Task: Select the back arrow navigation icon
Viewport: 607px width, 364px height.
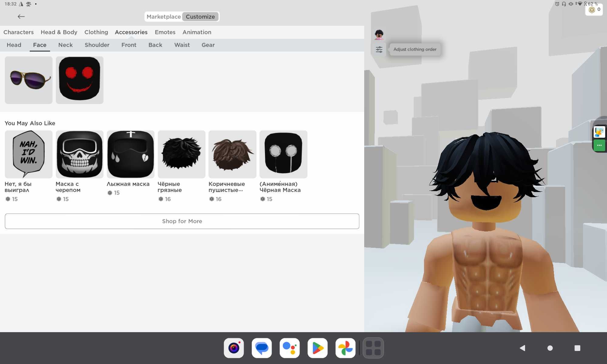Action: click(x=21, y=16)
